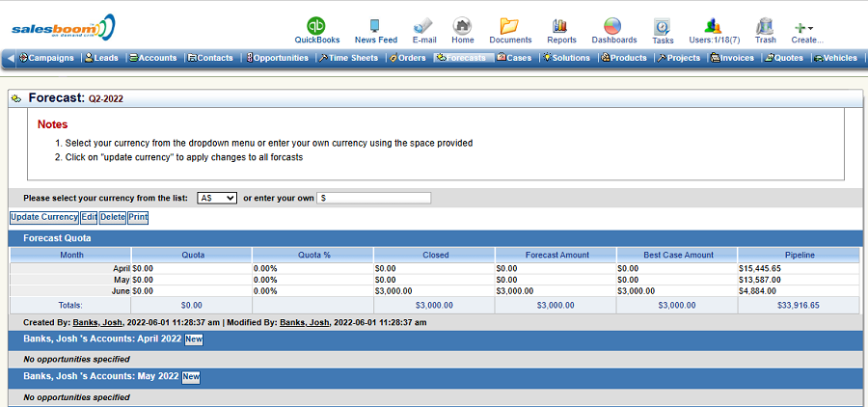Image resolution: width=868 pixels, height=407 pixels.
Task: Click the E-mail icon
Action: [x=423, y=26]
